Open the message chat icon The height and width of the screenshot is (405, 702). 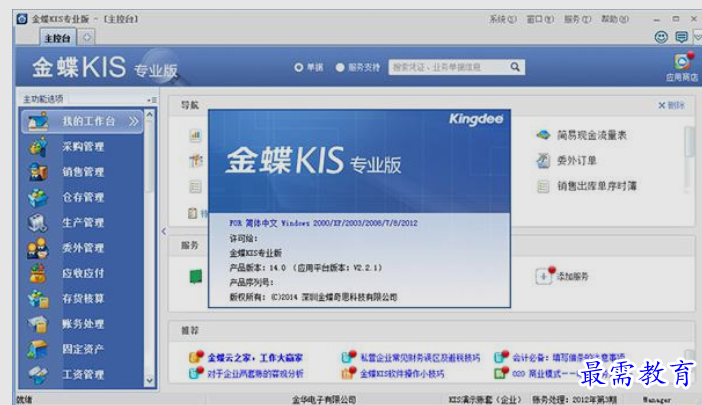(681, 37)
